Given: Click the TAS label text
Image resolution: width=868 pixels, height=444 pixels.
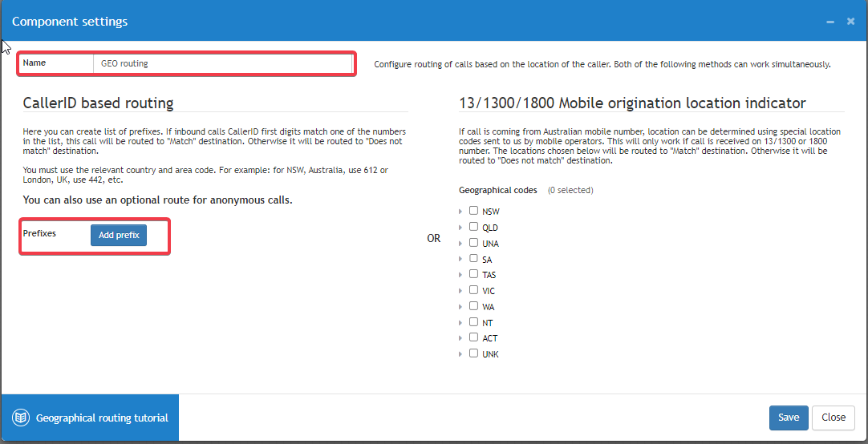Looking at the screenshot, I should click(x=489, y=276).
